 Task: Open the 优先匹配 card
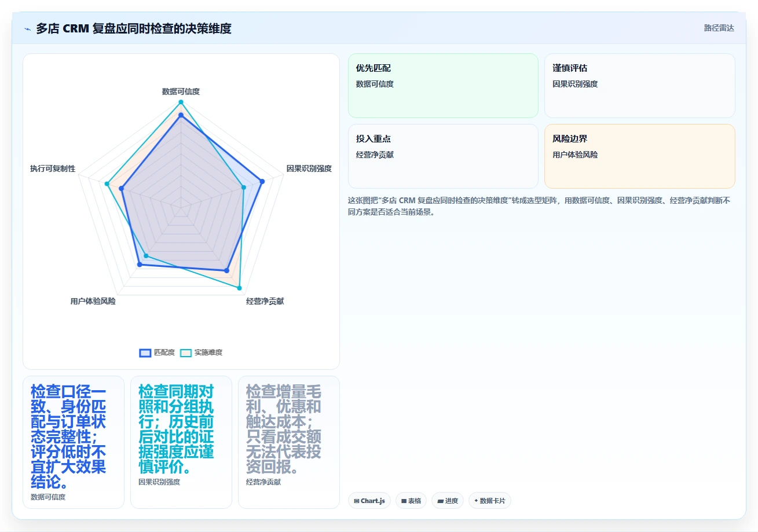click(x=443, y=86)
